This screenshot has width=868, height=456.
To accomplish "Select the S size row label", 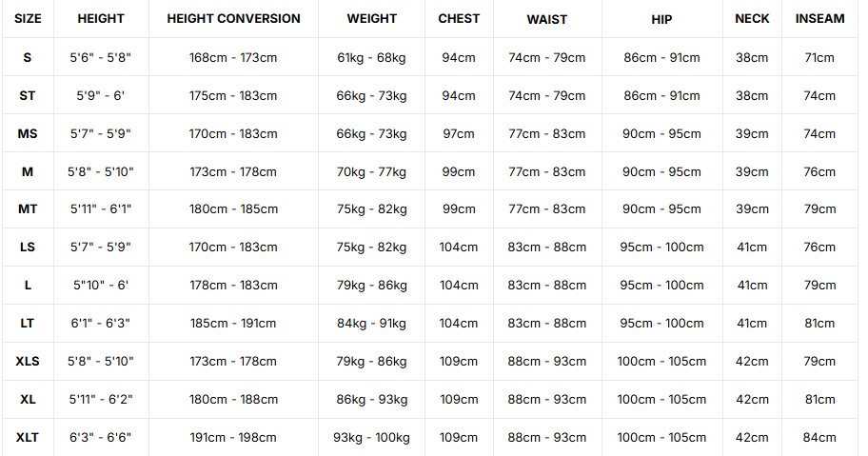I will point(27,57).
